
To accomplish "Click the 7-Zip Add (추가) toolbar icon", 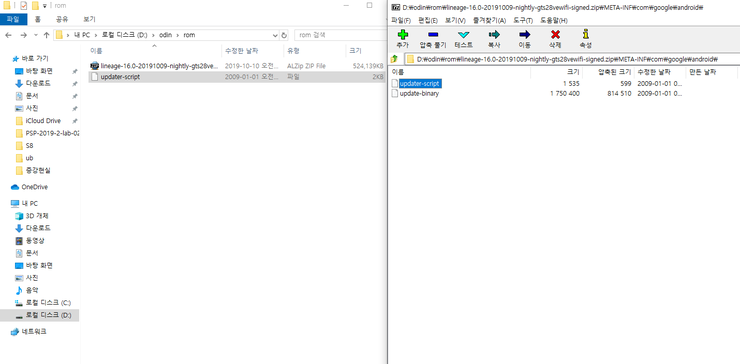I will pos(403,35).
